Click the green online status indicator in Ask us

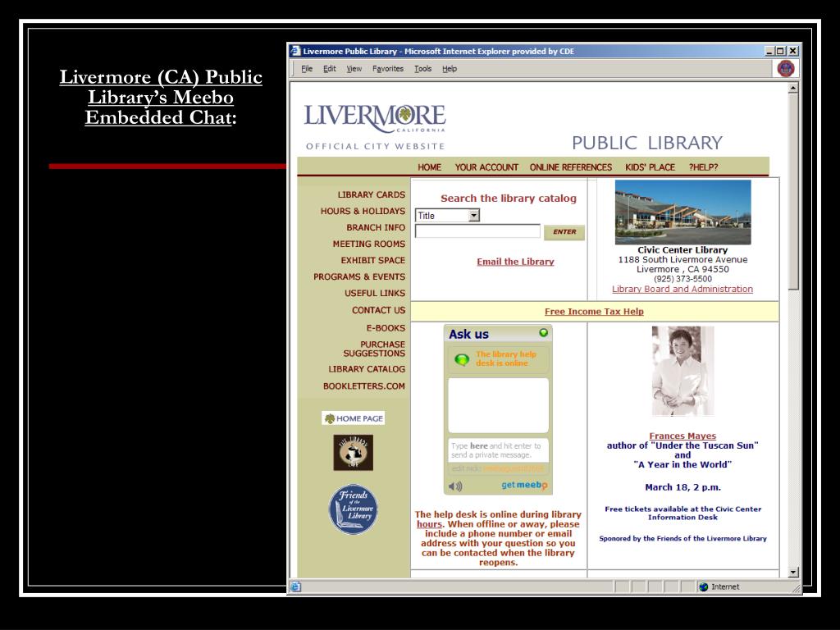click(x=543, y=333)
